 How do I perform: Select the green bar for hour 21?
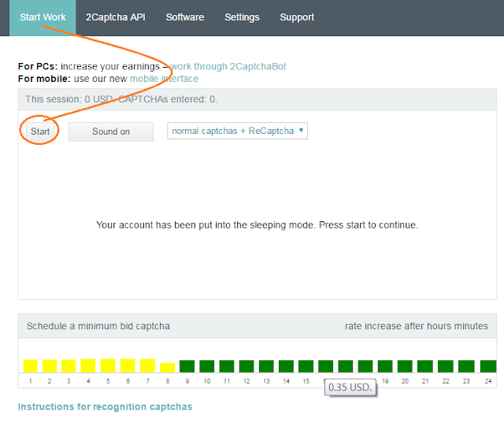tap(425, 366)
